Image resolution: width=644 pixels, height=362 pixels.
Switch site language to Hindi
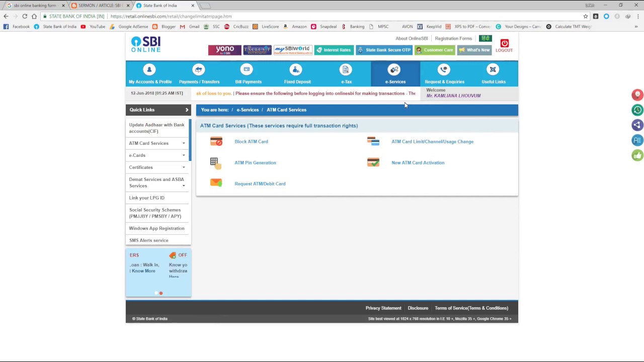coord(485,38)
